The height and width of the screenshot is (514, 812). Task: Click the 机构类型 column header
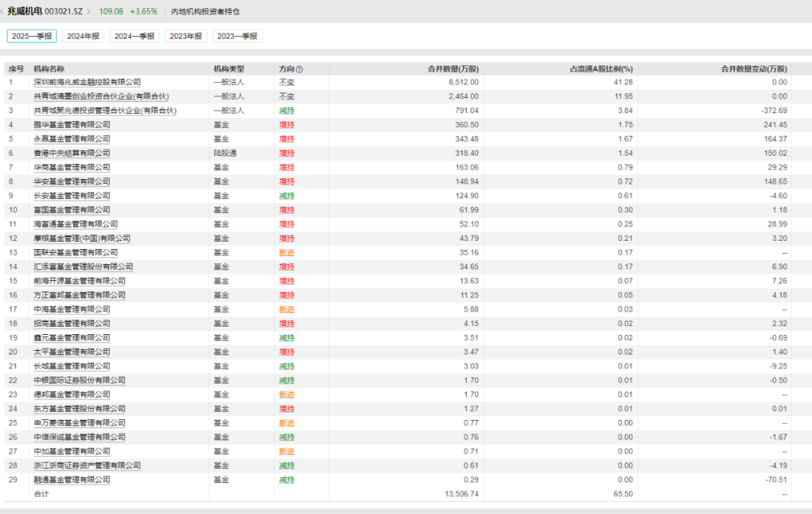[x=229, y=68]
